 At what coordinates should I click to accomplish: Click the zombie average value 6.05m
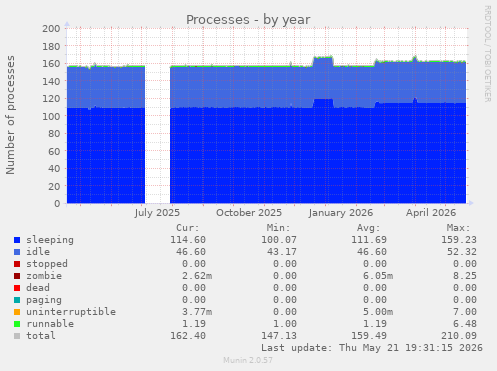click(378, 276)
